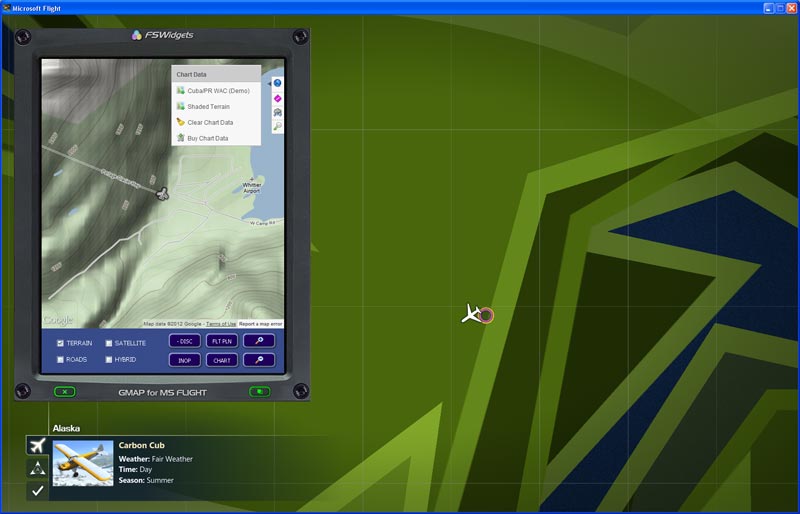Enable the SATELLITE map checkbox

click(x=109, y=343)
